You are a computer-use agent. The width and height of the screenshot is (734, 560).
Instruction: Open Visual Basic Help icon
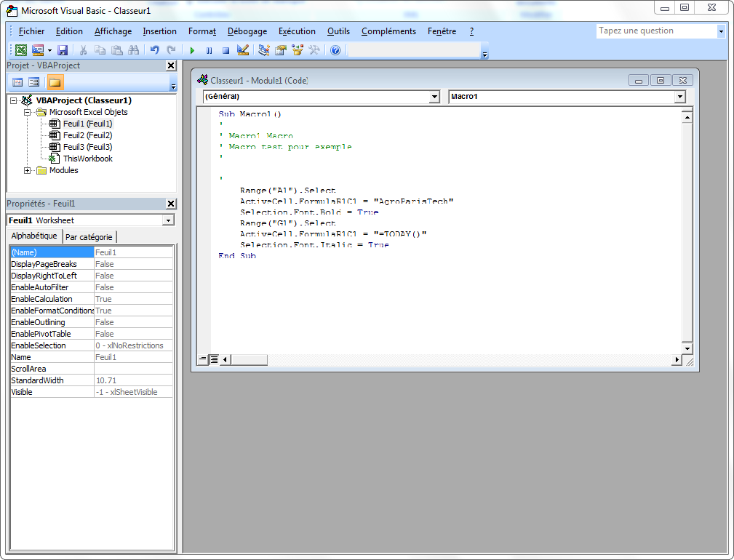335,50
